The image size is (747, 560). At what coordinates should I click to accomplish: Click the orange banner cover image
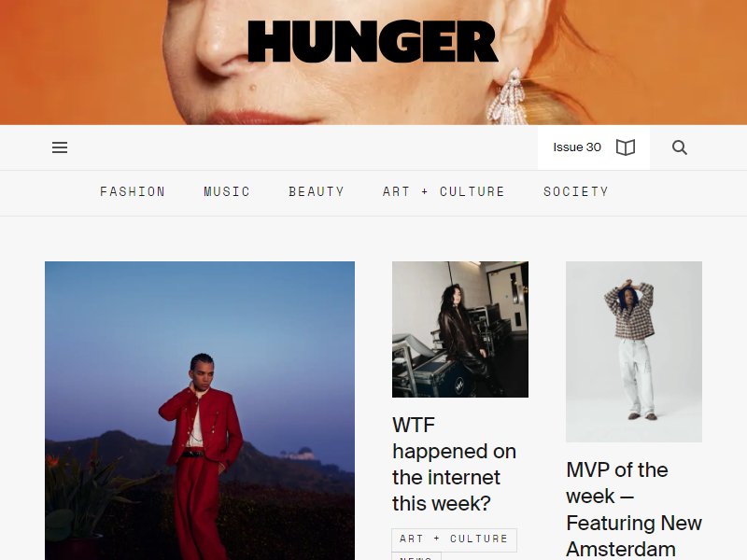[373, 63]
